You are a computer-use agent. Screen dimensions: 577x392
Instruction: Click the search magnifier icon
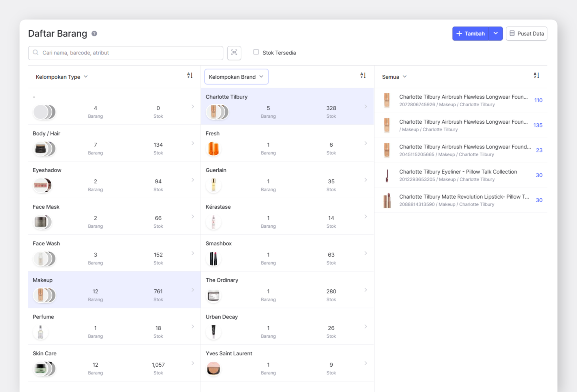(x=35, y=52)
